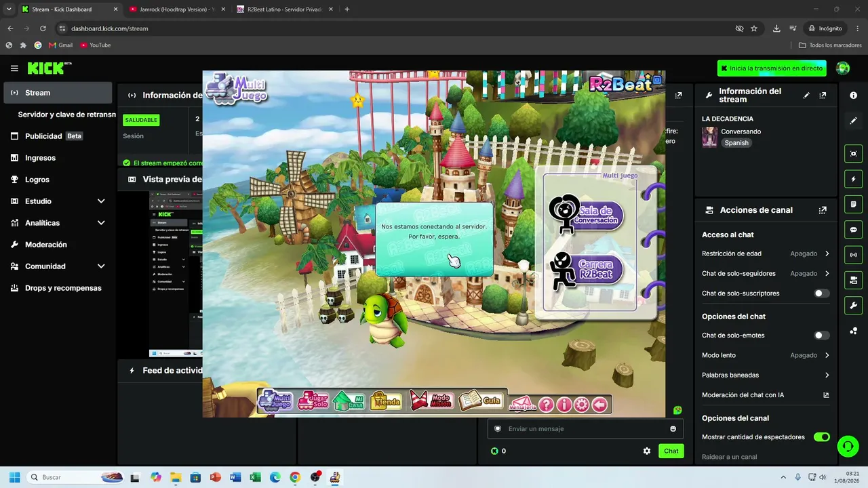
Task: Open the Guía book icon
Action: click(x=481, y=401)
